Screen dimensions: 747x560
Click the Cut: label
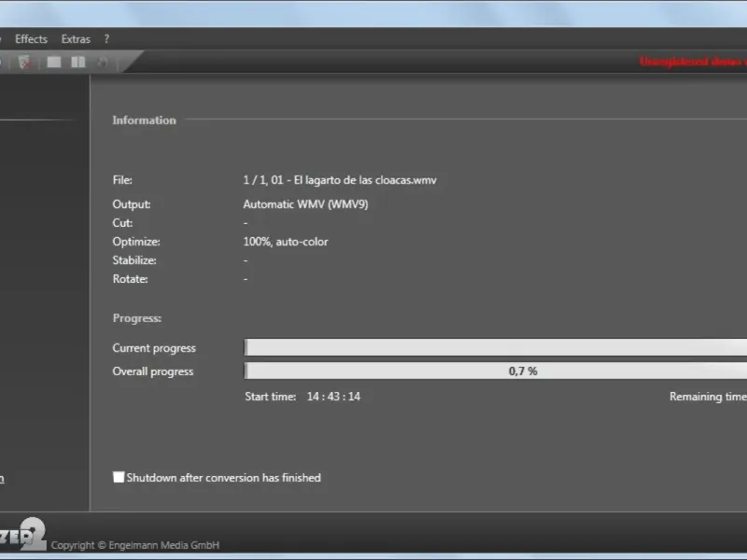point(122,223)
